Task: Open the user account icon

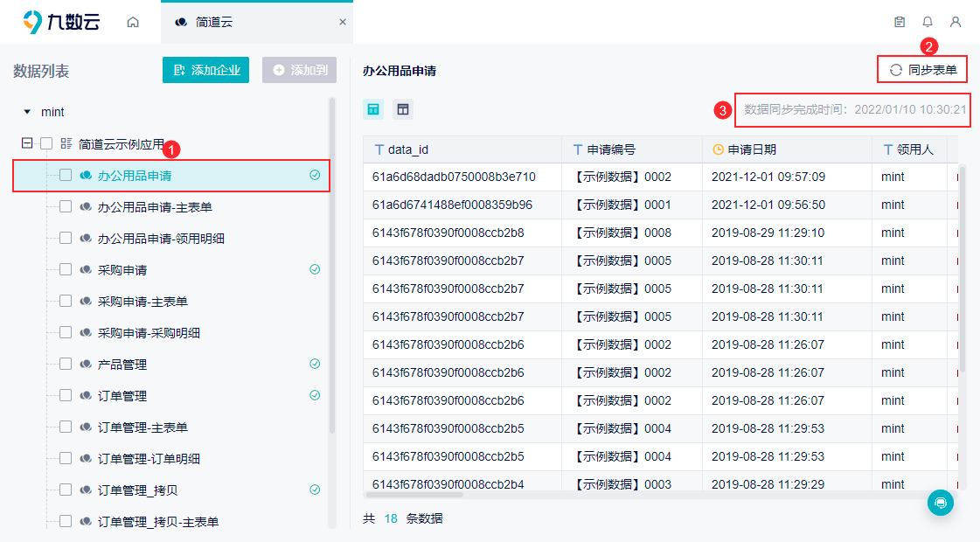Action: point(956,22)
